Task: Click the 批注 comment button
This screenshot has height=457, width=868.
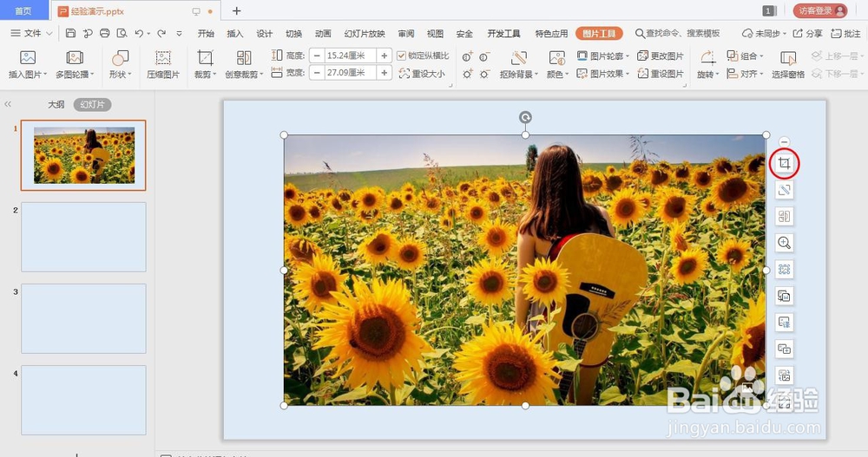Action: tap(845, 33)
